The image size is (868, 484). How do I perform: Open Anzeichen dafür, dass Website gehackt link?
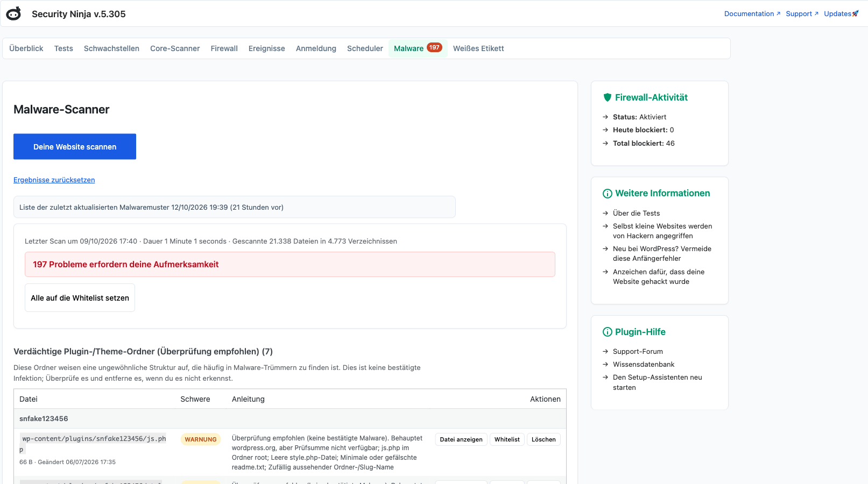click(x=659, y=277)
